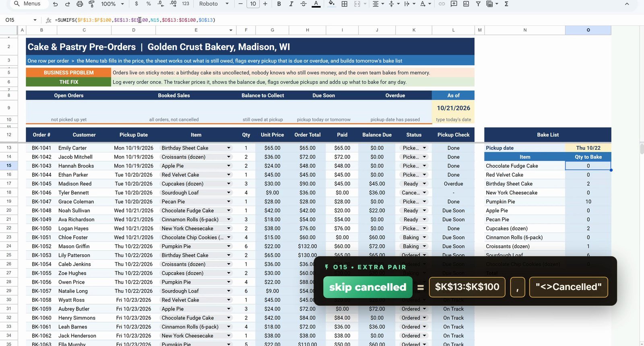
Task: Open the filter views dropdown
Action: [492, 4]
